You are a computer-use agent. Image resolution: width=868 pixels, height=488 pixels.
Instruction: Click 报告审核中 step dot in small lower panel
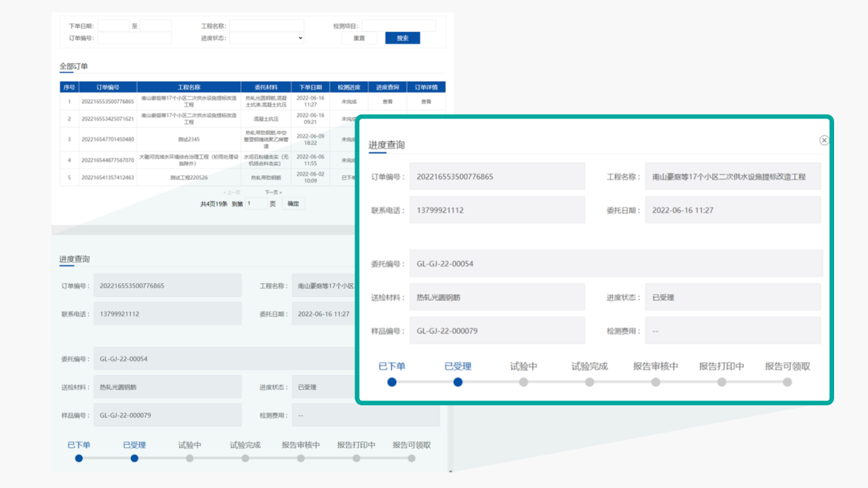tap(300, 458)
